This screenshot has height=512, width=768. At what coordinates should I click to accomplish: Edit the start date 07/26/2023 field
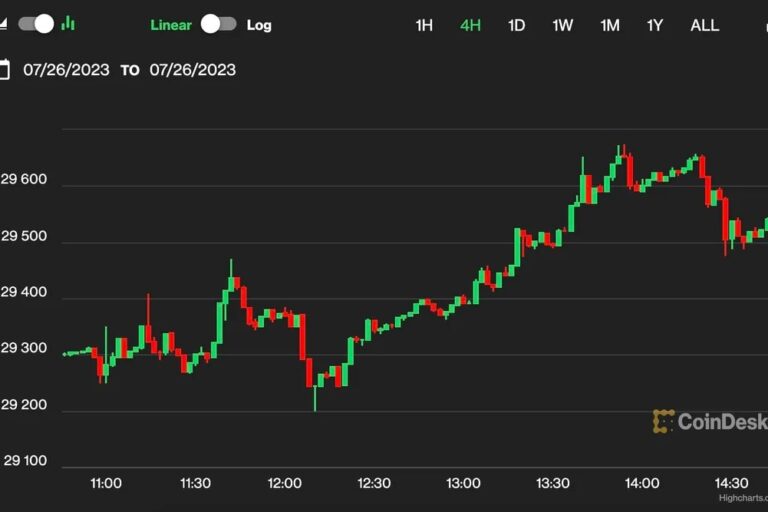pos(66,70)
